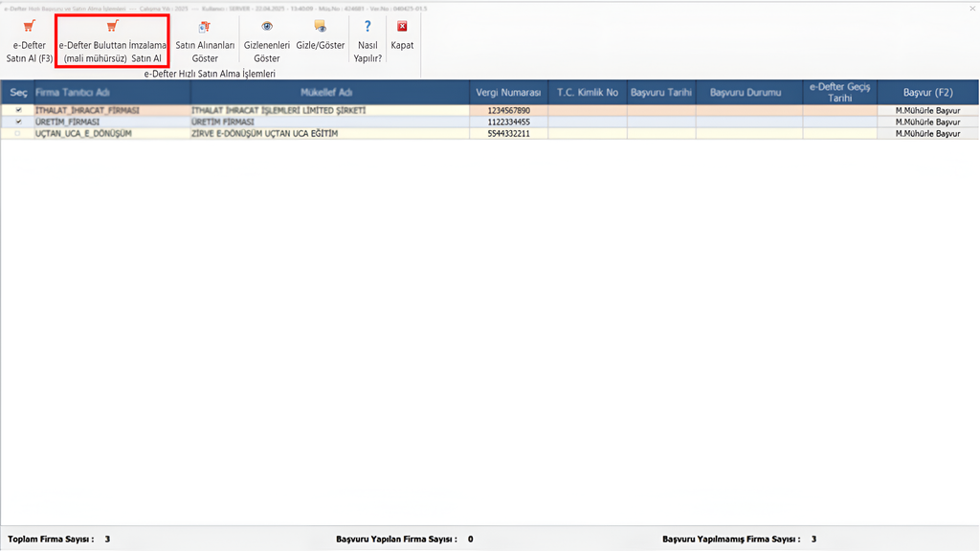Click M.Mühürle Başvur for UÇTAN_UCA_E_DÖNÜŞÜM

[927, 133]
